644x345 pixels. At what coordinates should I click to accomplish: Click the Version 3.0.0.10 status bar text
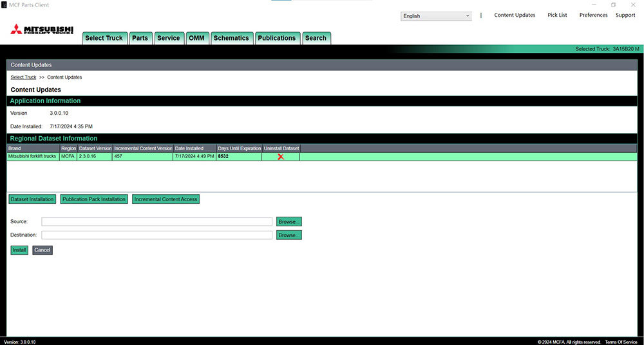(x=20, y=342)
